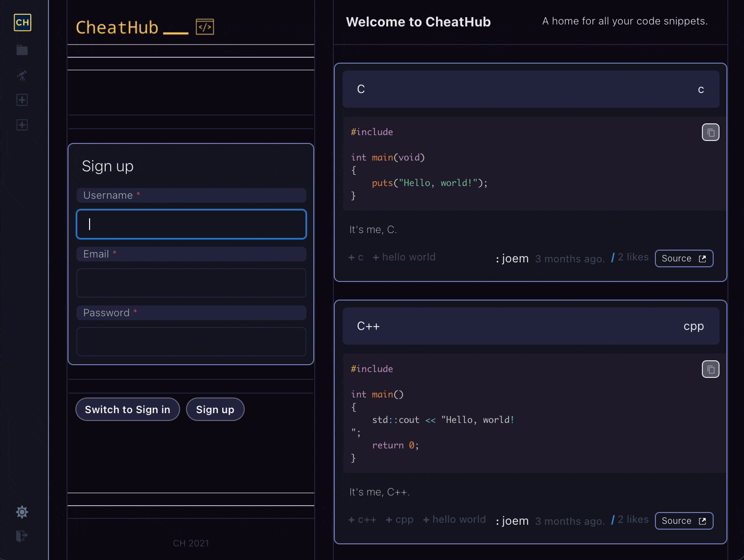Viewport: 744px width, 560px height.
Task: Click the puts("Hello, world!") code line
Action: 430,183
